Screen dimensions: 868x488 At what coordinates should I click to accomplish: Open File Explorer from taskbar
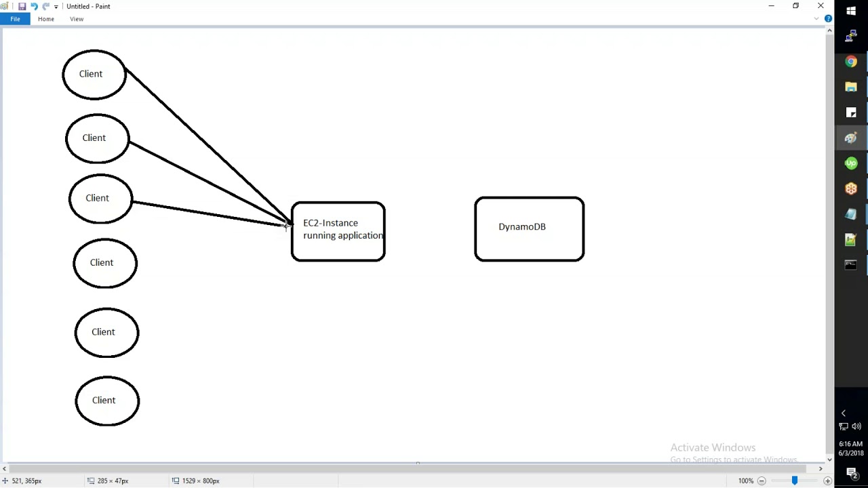pyautogui.click(x=851, y=87)
